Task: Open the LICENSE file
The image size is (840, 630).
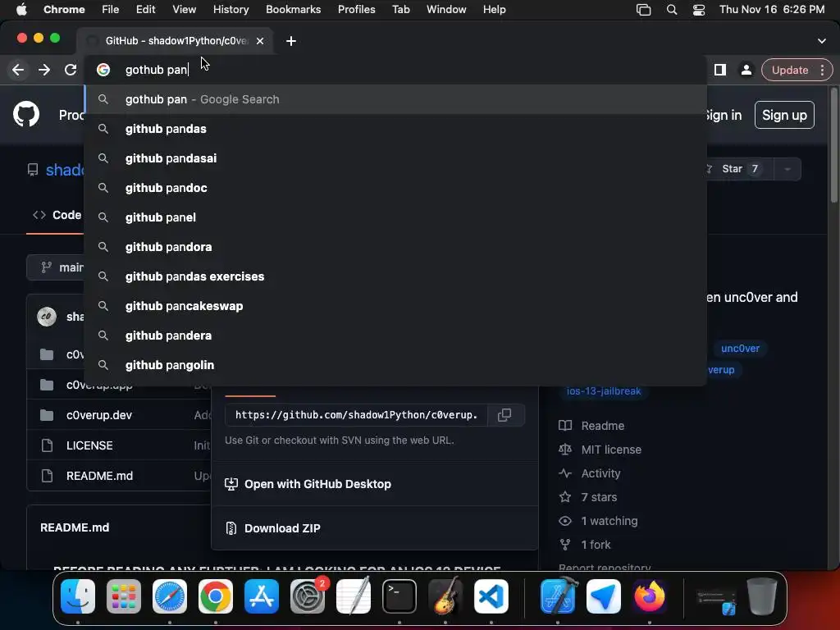Action: (89, 445)
